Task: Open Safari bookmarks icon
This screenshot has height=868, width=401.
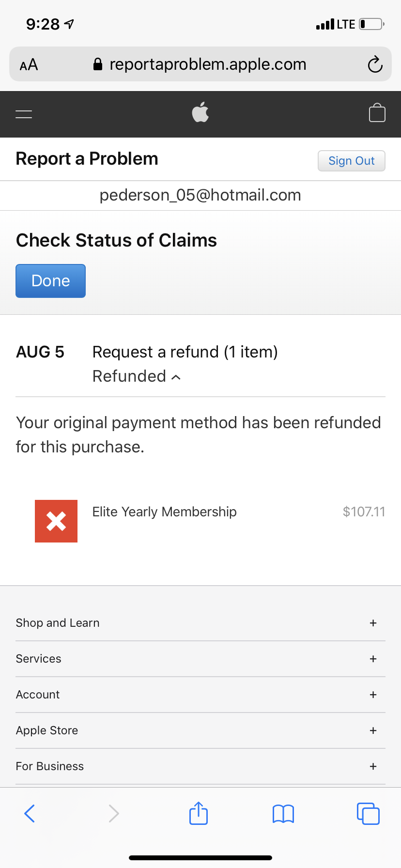Action: pos(283,814)
